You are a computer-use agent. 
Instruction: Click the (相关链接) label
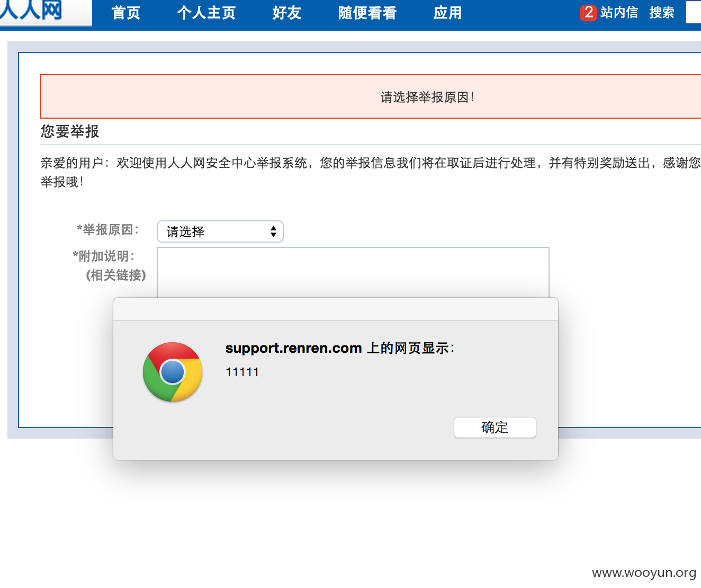click(x=116, y=275)
